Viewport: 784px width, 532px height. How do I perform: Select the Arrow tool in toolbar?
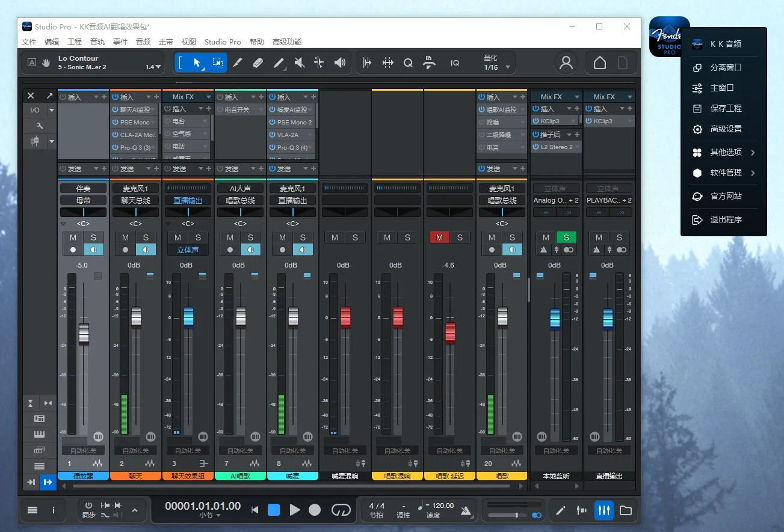[x=196, y=63]
